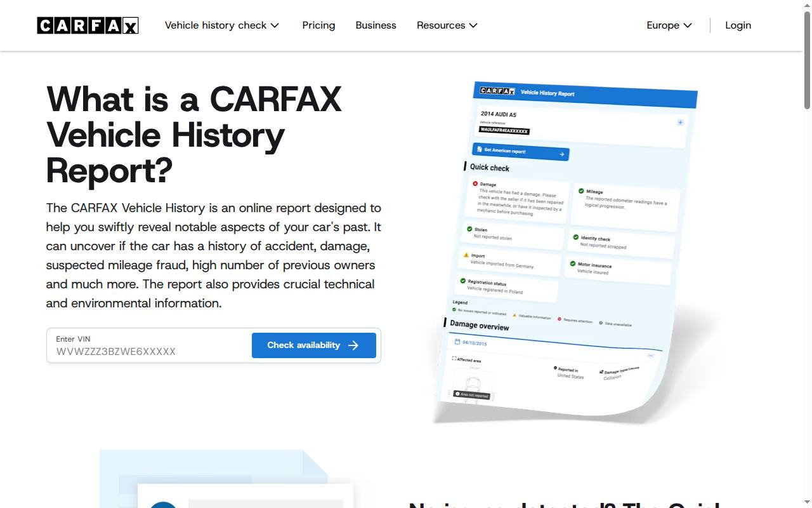The height and width of the screenshot is (508, 812).
Task: Expand the Resources dropdown
Action: point(447,25)
